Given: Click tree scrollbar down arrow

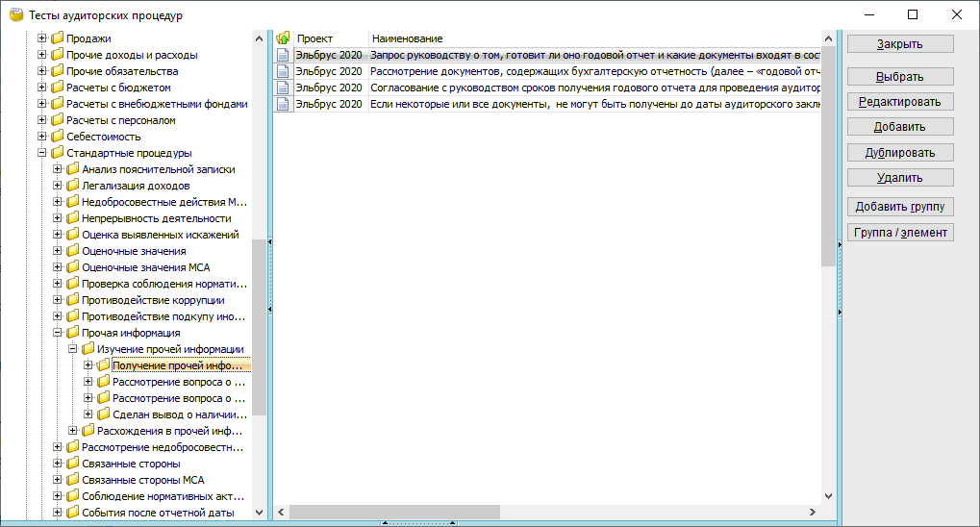Looking at the screenshot, I should click(x=259, y=512).
